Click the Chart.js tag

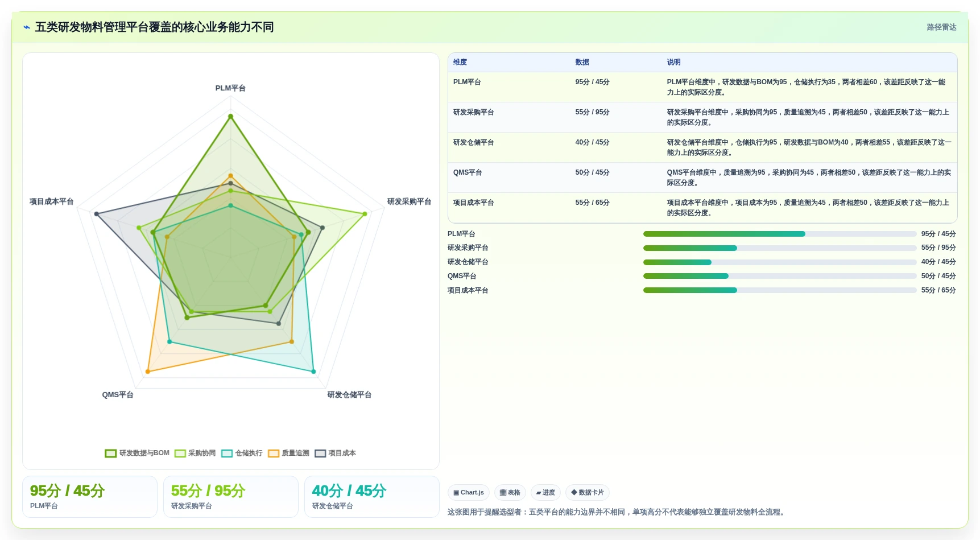(469, 493)
